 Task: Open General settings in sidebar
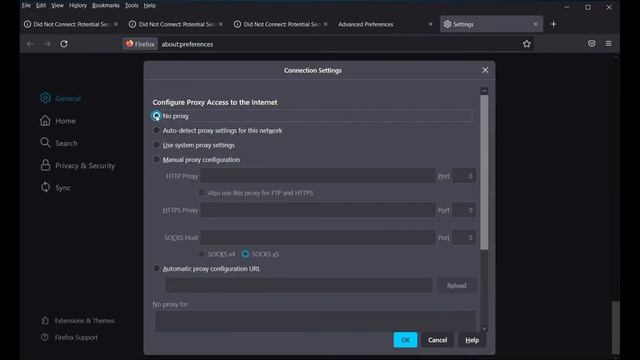60,98
